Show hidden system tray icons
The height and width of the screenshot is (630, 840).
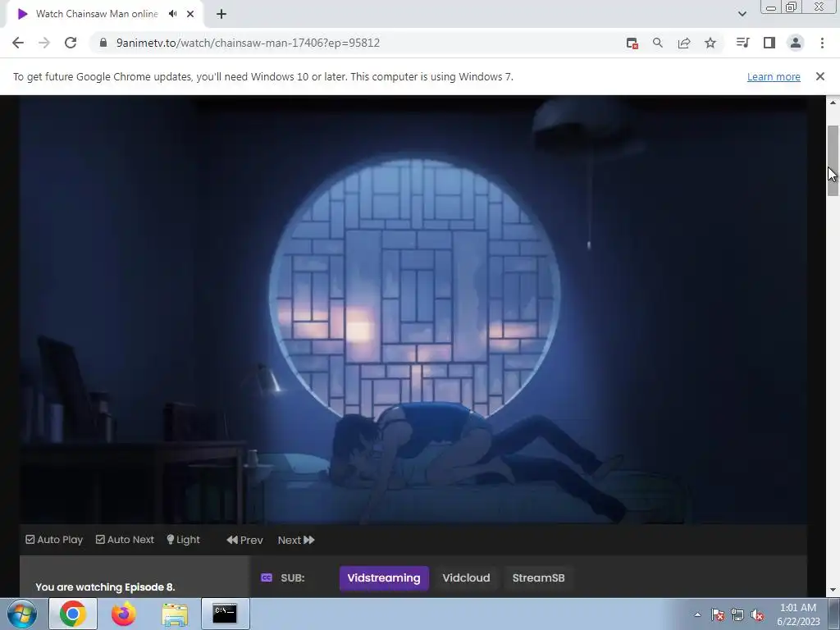697,614
